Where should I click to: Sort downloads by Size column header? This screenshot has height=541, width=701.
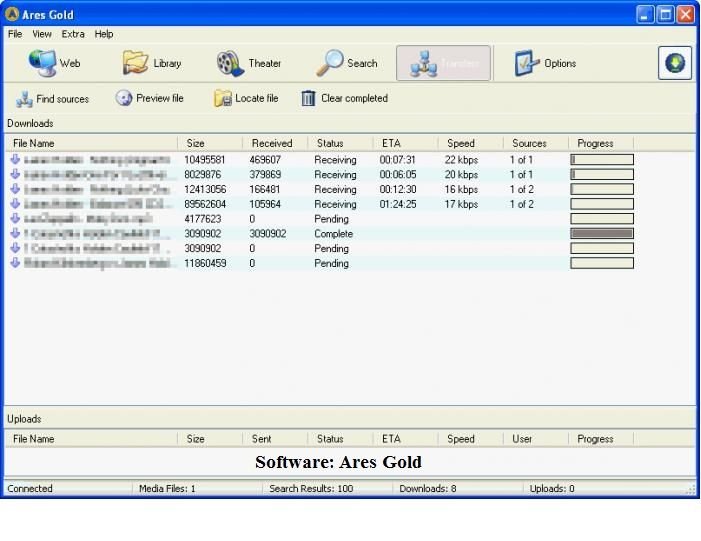coord(196,143)
